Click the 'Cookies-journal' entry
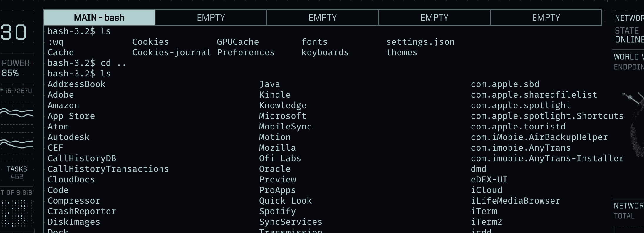The width and height of the screenshot is (644, 233). (172, 52)
